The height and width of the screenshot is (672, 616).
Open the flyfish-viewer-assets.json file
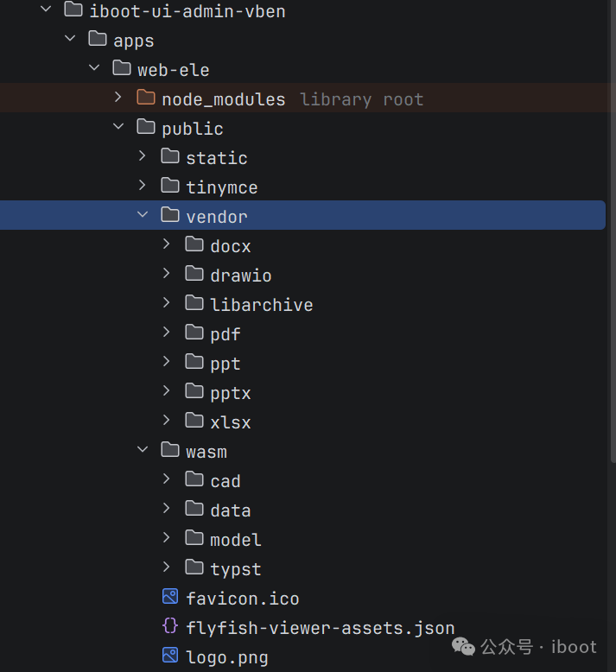(x=321, y=628)
